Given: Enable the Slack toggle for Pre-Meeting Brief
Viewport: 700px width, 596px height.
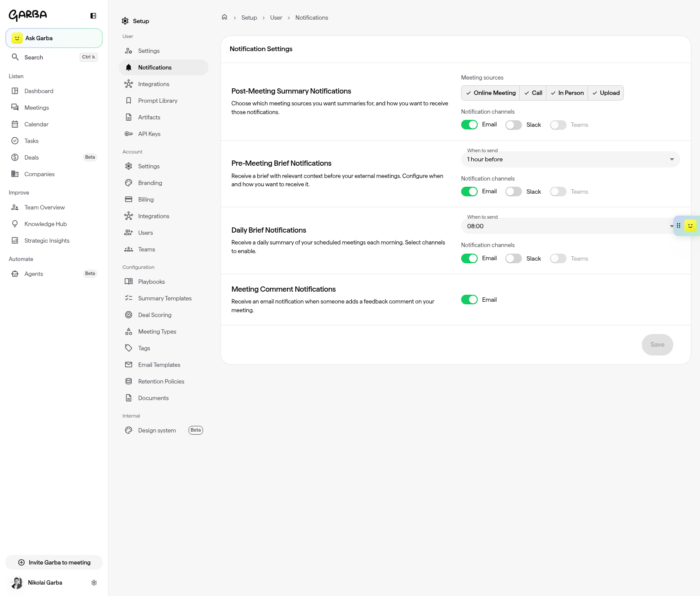Looking at the screenshot, I should tap(514, 192).
